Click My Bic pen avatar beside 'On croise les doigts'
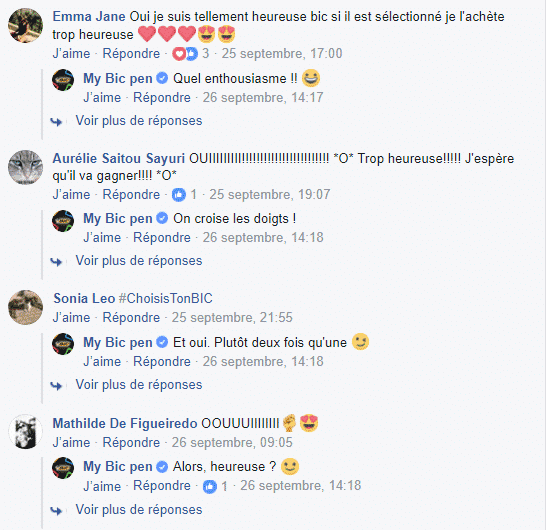Screen dimensions: 546x530 tap(63, 221)
